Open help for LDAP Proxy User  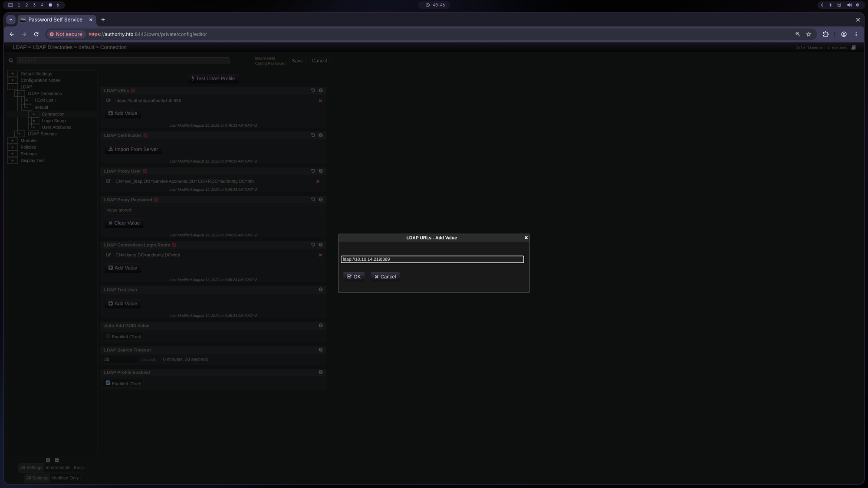321,171
